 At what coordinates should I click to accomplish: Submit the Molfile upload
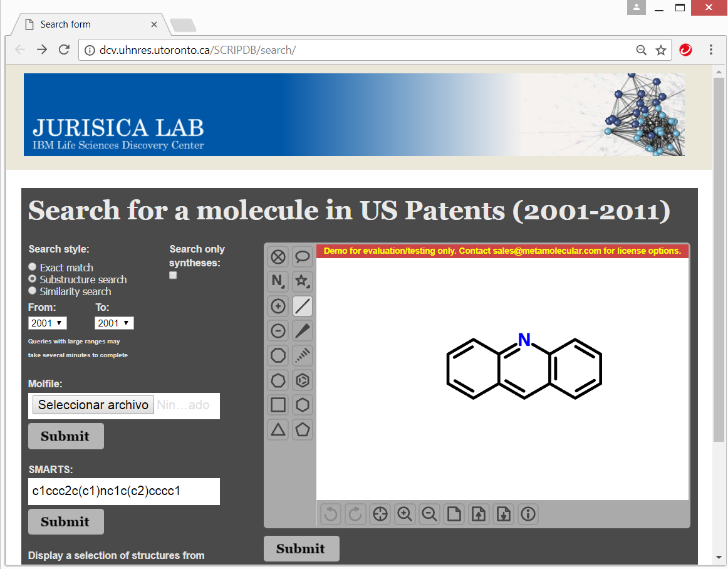point(66,436)
